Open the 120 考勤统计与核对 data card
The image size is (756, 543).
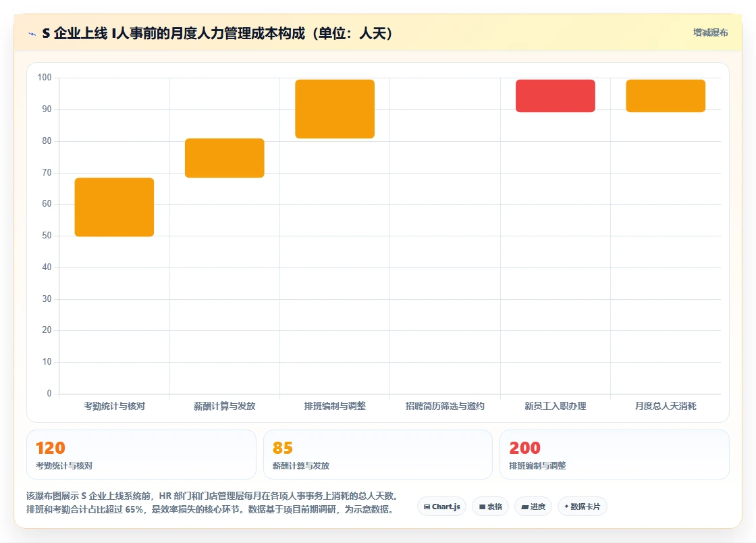coord(141,455)
